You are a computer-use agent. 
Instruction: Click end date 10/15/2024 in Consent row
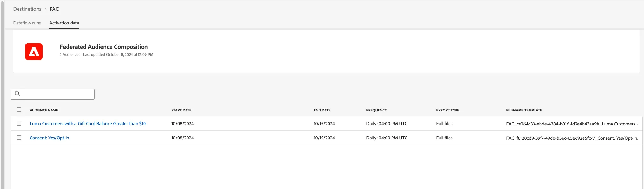(x=324, y=138)
